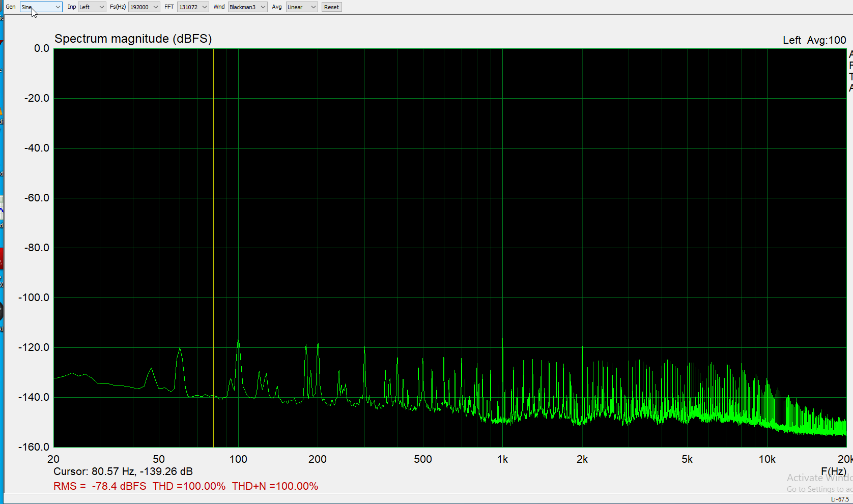Click the Reset button
The width and height of the screenshot is (853, 504).
pyautogui.click(x=331, y=7)
